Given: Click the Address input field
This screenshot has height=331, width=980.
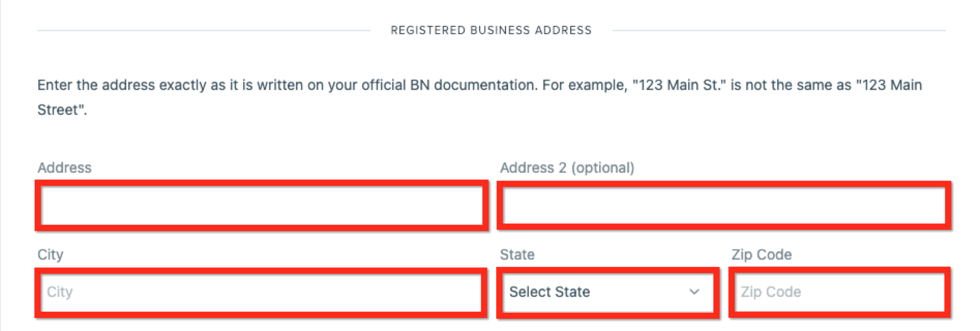Looking at the screenshot, I should click(262, 205).
